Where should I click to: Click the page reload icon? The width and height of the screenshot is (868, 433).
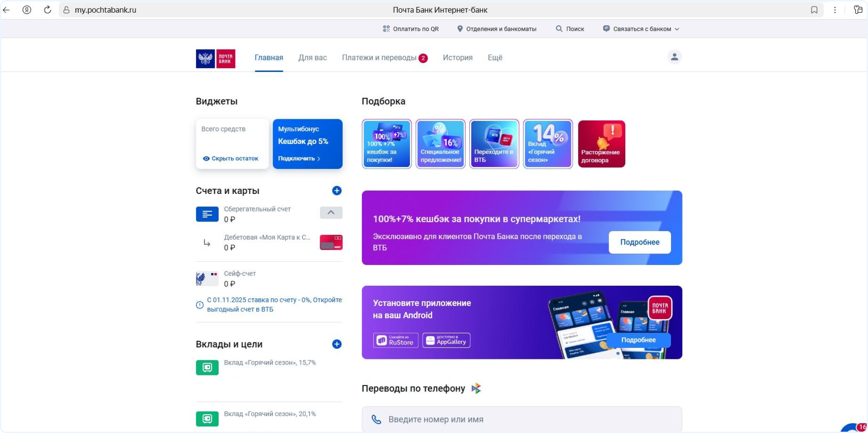pyautogui.click(x=47, y=10)
